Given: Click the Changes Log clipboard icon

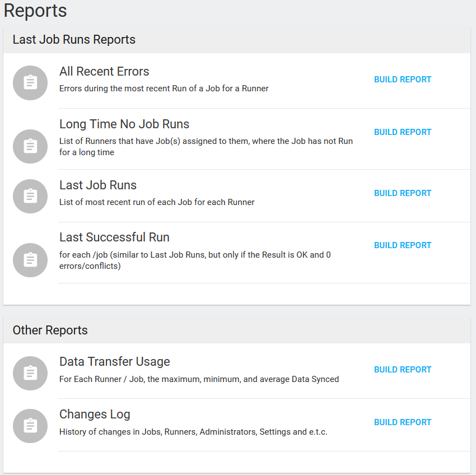Looking at the screenshot, I should pos(30,426).
